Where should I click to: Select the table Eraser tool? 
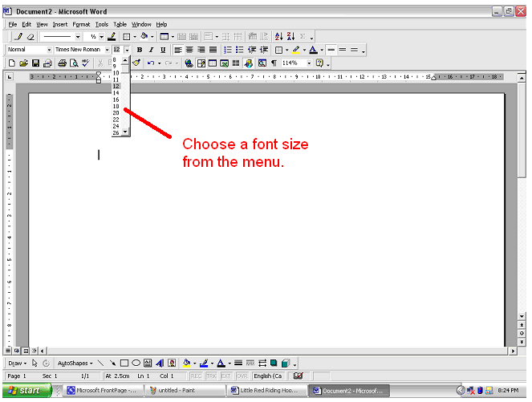[x=30, y=36]
